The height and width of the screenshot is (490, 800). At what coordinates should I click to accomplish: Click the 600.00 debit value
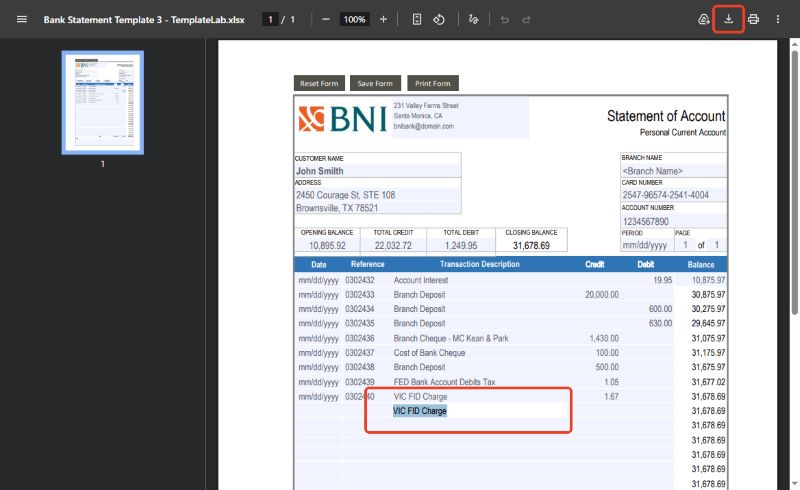point(660,309)
